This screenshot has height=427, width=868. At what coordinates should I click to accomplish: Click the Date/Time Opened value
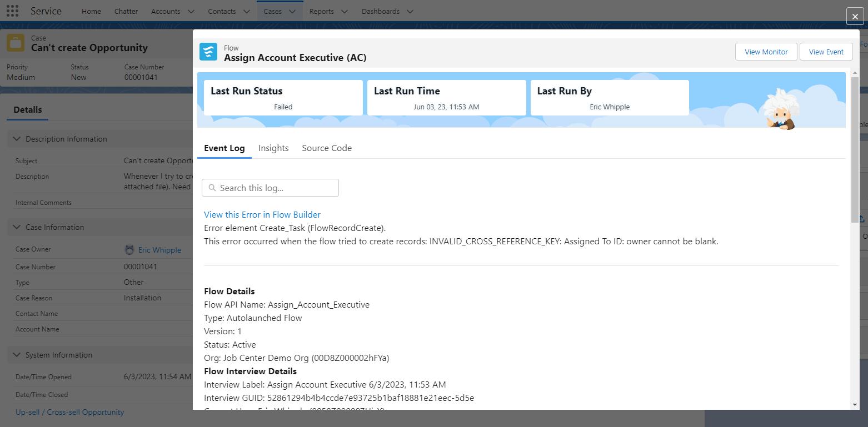pos(157,377)
